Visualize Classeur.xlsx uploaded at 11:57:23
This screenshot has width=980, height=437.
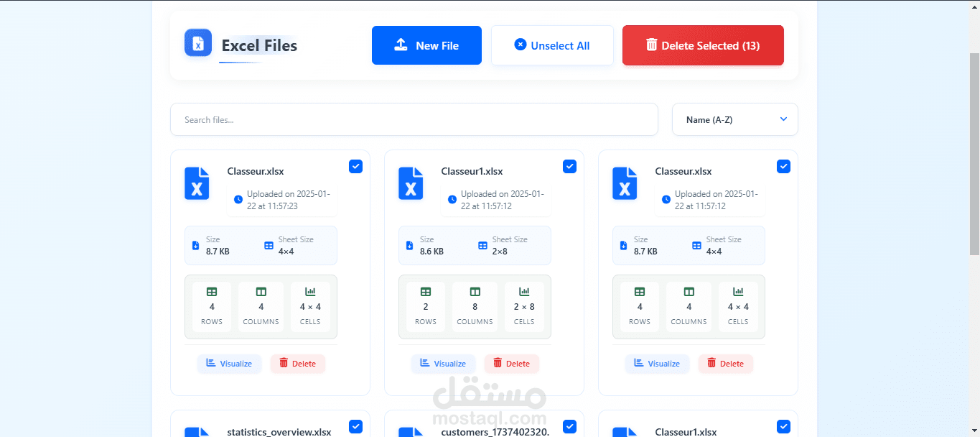click(x=229, y=364)
